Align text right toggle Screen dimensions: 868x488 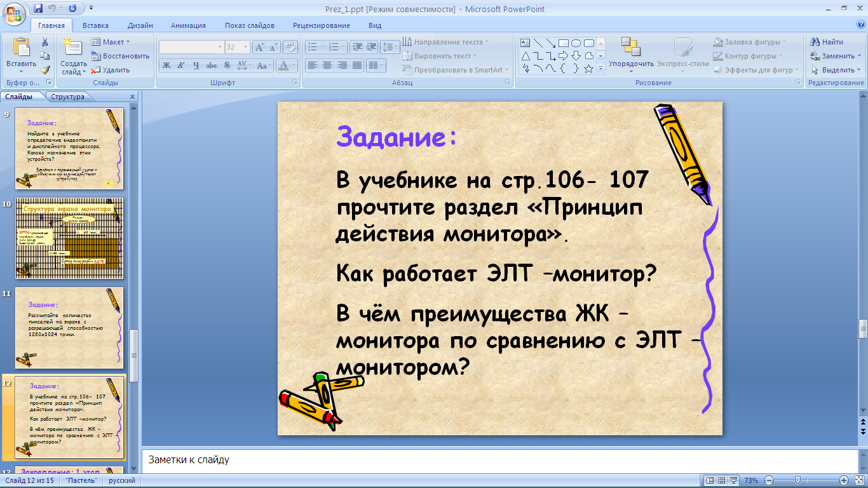[x=342, y=65]
